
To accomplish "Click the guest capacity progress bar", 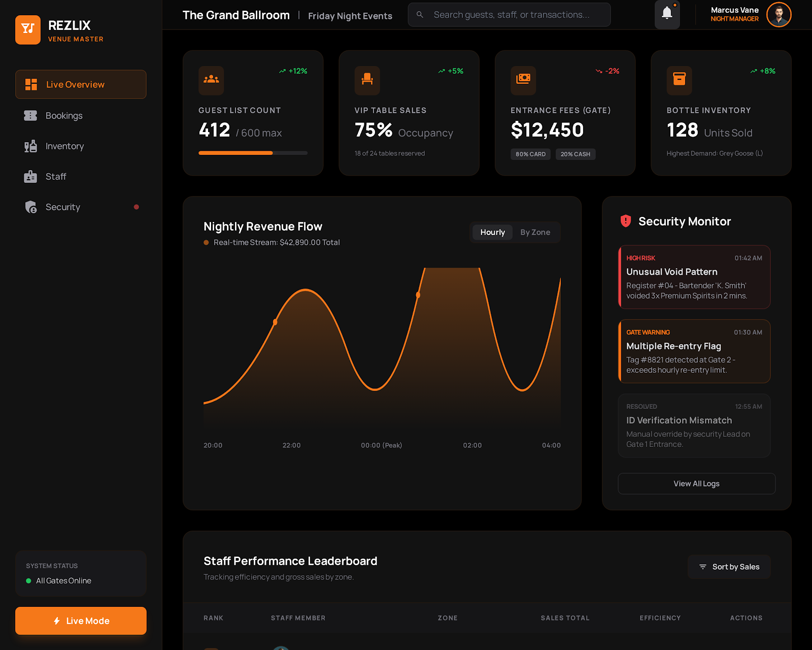I will (253, 152).
